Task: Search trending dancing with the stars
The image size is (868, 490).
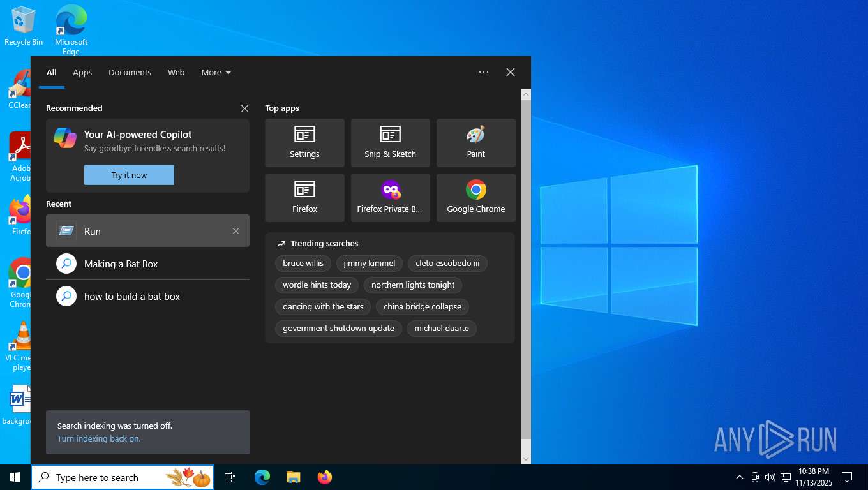Action: 323,307
